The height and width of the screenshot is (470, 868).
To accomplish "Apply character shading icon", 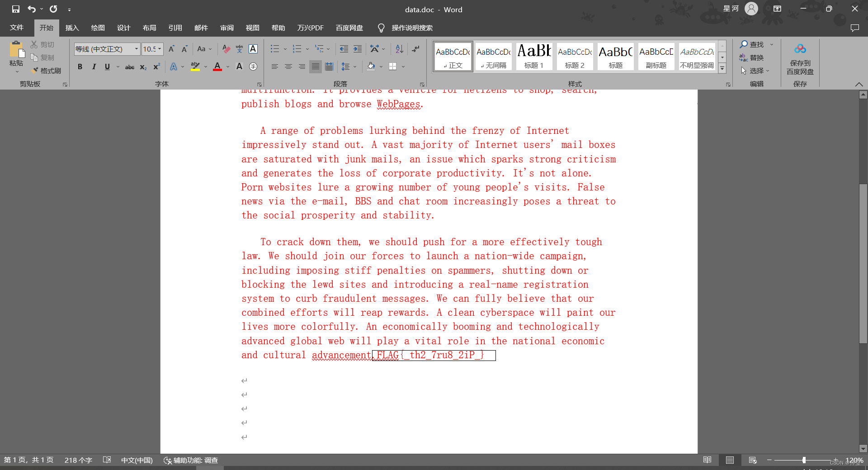I will click(240, 66).
